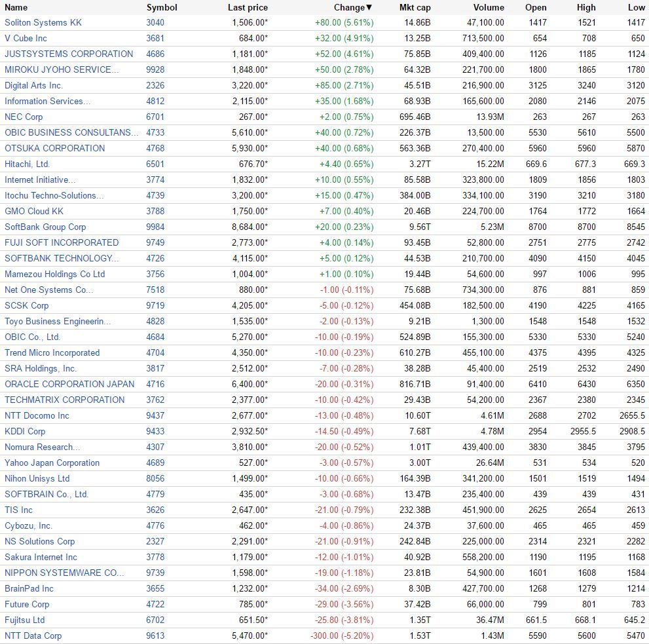Select NTT Data change value -300.00 (-5.20%)
Viewport: 649px width, 644px height.
(x=342, y=636)
